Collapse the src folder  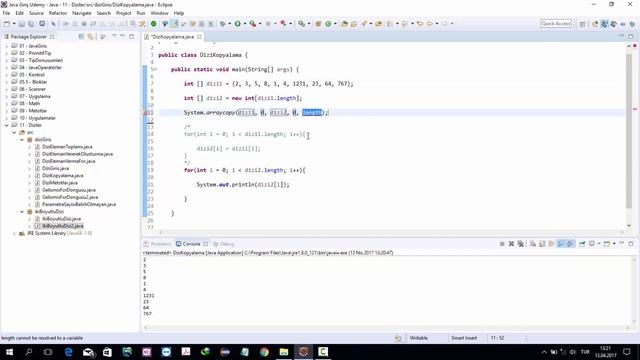[14, 133]
